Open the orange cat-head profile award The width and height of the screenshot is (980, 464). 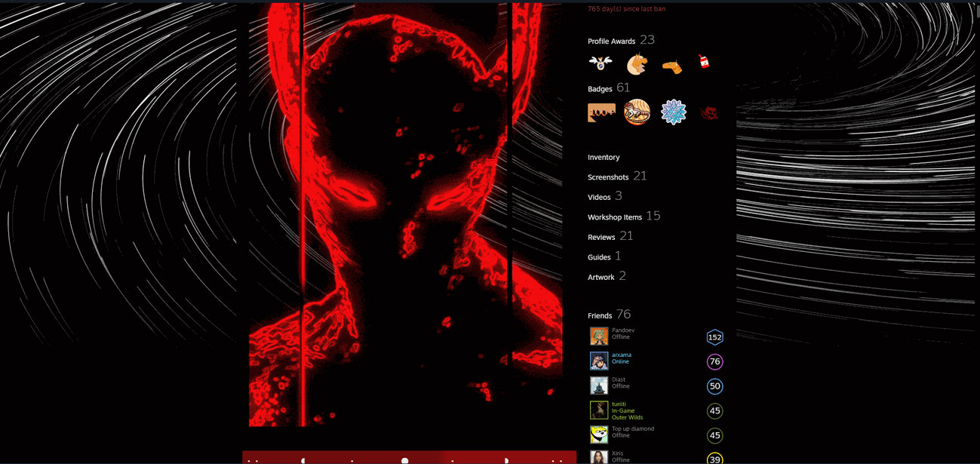[x=637, y=64]
